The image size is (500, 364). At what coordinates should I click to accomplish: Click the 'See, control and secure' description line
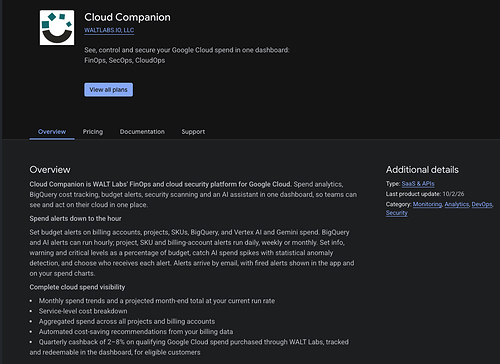pos(187,50)
